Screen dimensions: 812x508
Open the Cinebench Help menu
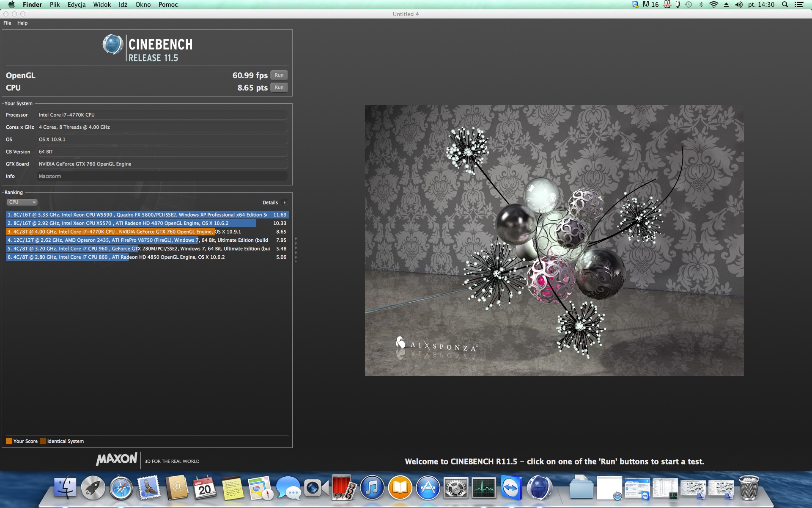point(22,23)
